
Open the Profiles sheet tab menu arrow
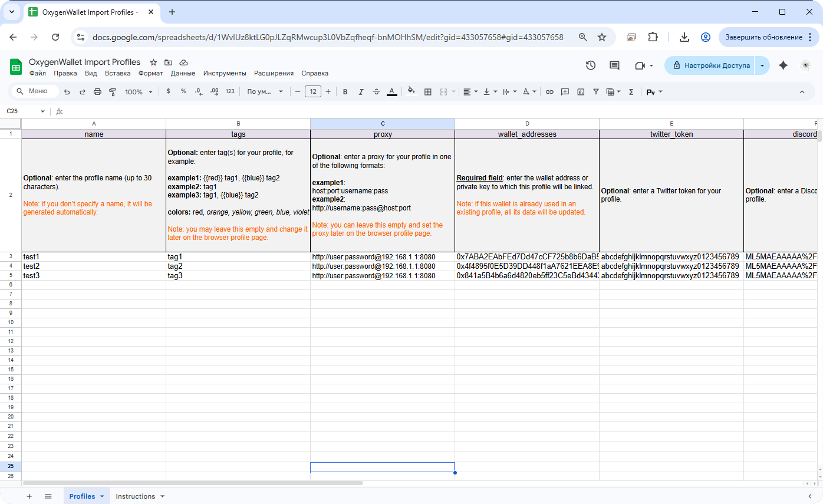click(101, 496)
